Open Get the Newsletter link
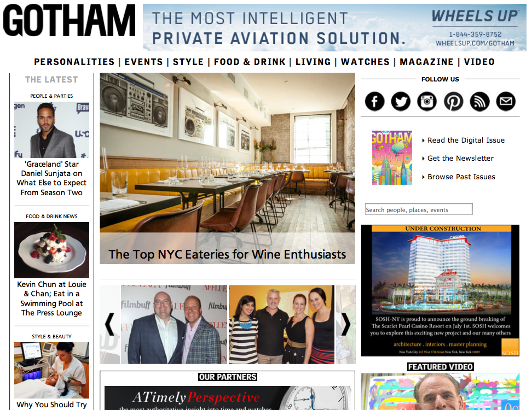The height and width of the screenshot is (410, 532). click(460, 158)
